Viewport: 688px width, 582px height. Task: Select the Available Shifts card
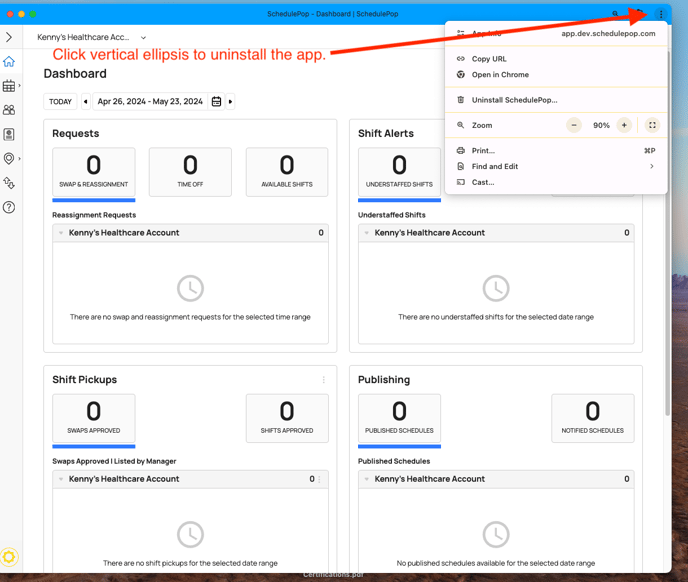pyautogui.click(x=287, y=172)
